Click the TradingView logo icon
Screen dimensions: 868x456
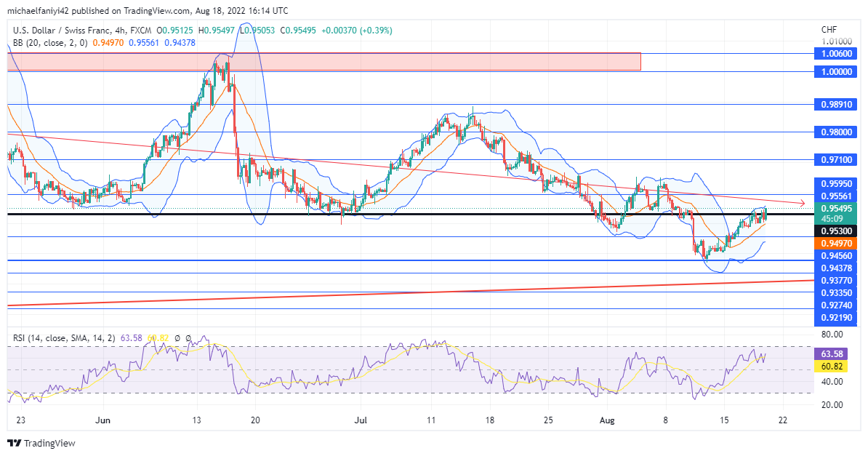(15, 443)
